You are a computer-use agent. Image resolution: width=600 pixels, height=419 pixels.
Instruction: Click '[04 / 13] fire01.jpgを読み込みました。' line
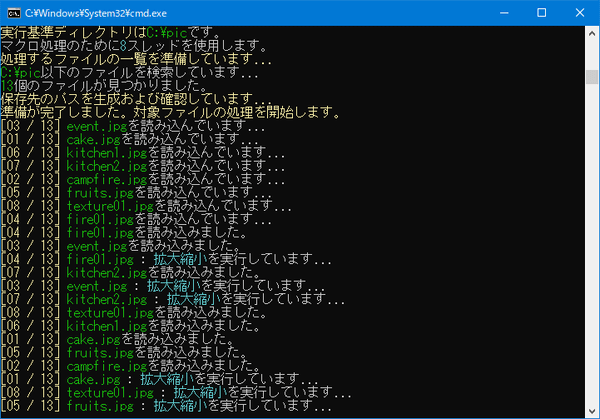click(124, 233)
